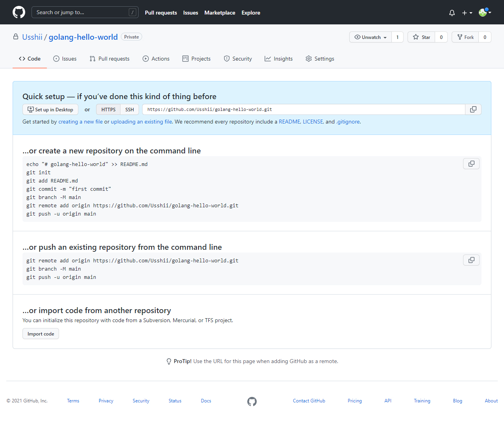Click the star count 0
The height and width of the screenshot is (426, 504).
tap(441, 37)
